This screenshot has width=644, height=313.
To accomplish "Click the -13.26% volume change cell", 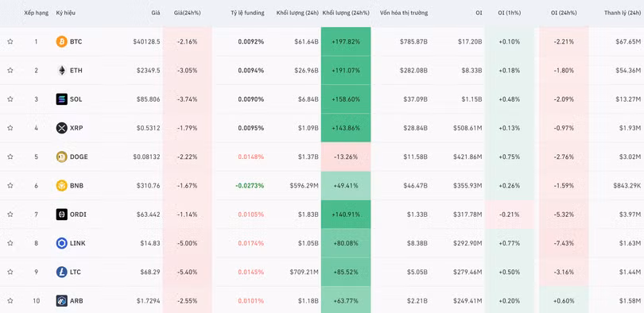I will [x=346, y=156].
